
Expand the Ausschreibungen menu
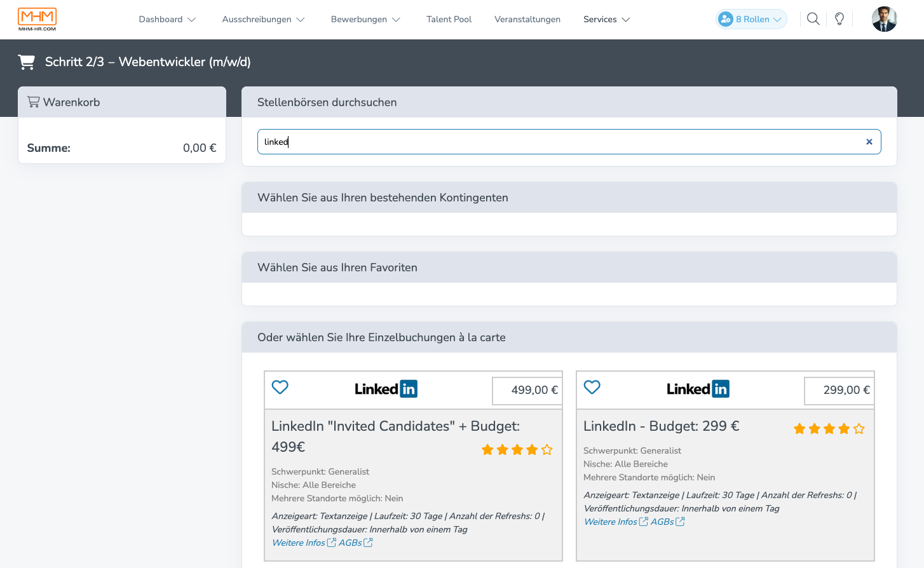[263, 19]
